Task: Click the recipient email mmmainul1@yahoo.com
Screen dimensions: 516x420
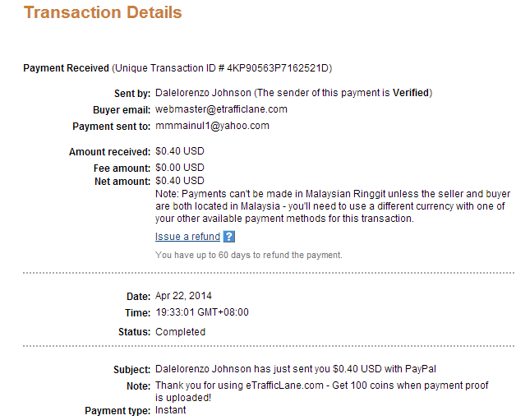Action: (212, 126)
